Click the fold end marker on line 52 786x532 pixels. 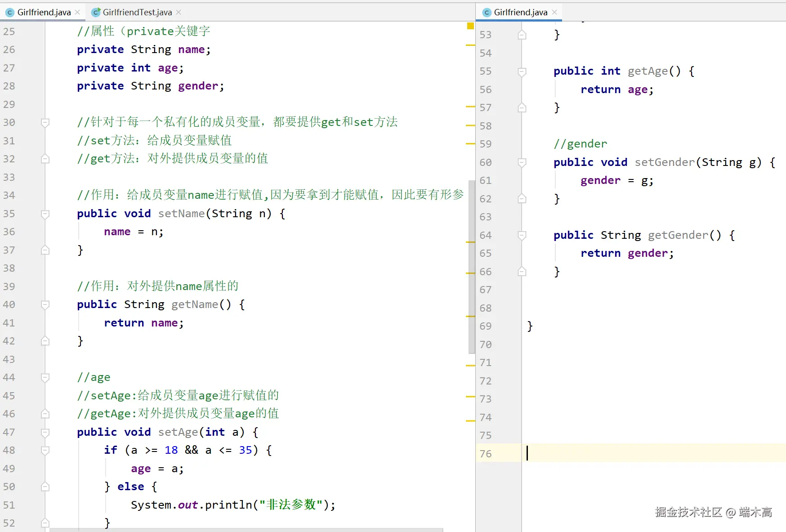click(x=45, y=523)
